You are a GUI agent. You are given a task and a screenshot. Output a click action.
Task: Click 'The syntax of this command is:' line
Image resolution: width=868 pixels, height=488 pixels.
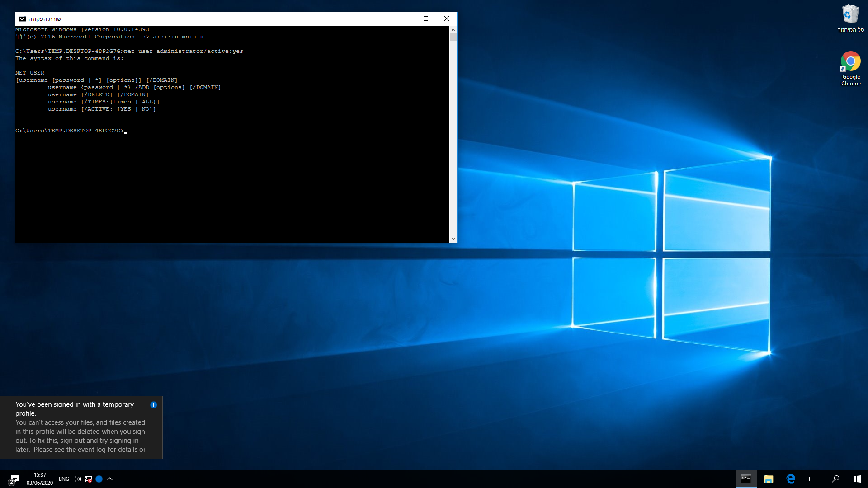[69, 58]
